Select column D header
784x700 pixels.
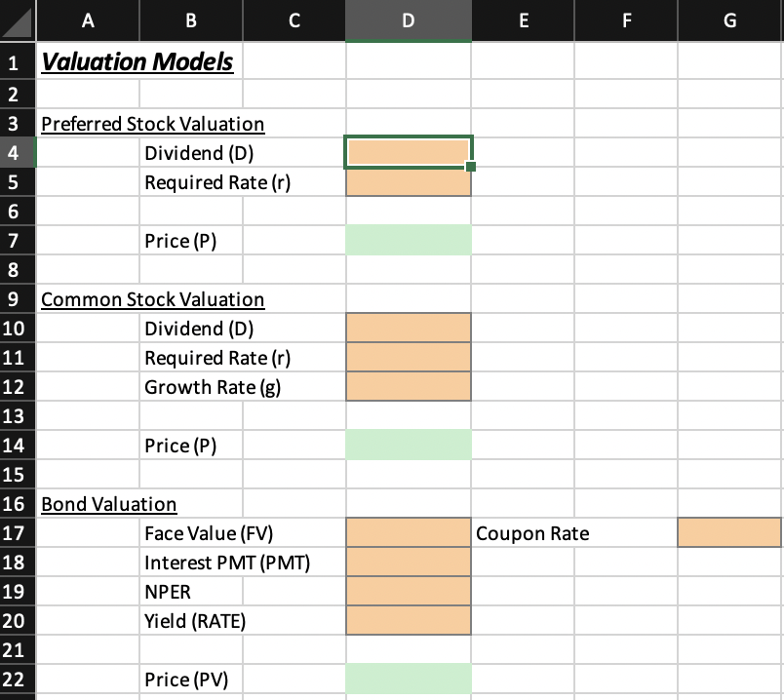(x=408, y=20)
